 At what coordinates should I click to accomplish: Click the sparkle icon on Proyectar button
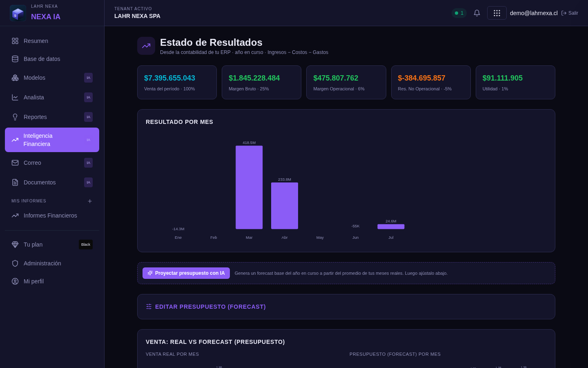(x=150, y=273)
